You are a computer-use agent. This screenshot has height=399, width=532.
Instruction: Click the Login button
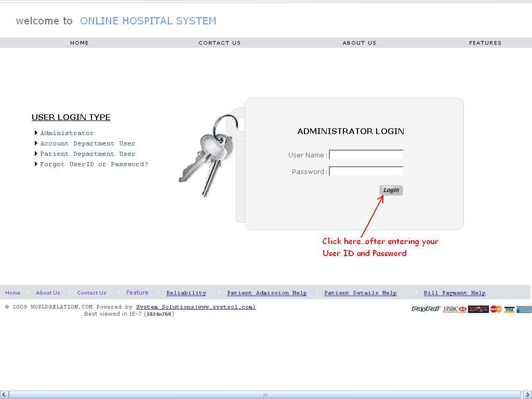pyautogui.click(x=391, y=190)
